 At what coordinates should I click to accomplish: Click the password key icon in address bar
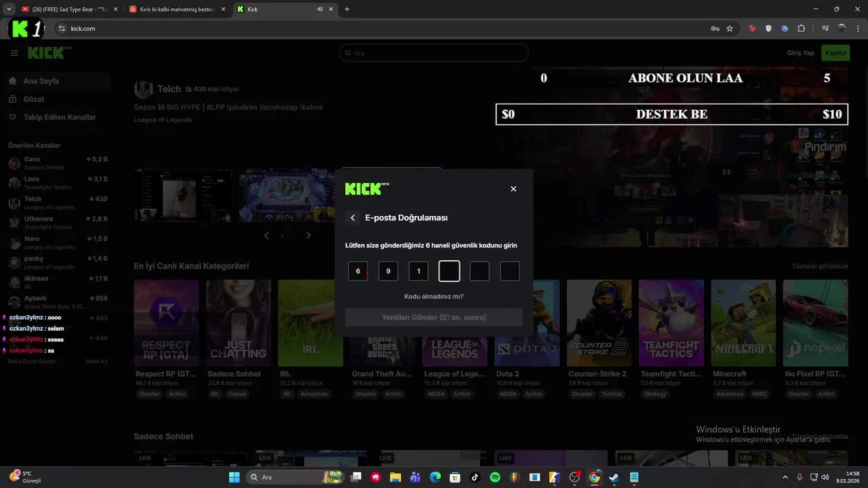pos(715,28)
